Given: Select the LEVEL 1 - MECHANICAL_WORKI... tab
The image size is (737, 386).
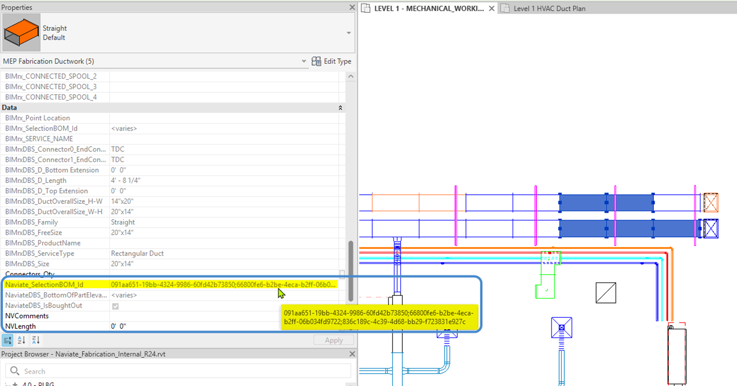Looking at the screenshot, I should 428,8.
